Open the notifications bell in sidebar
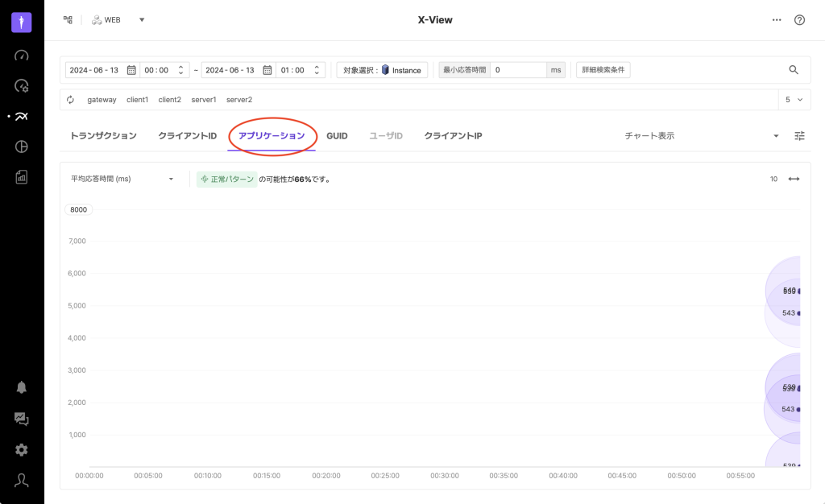825x504 pixels. pyautogui.click(x=22, y=387)
